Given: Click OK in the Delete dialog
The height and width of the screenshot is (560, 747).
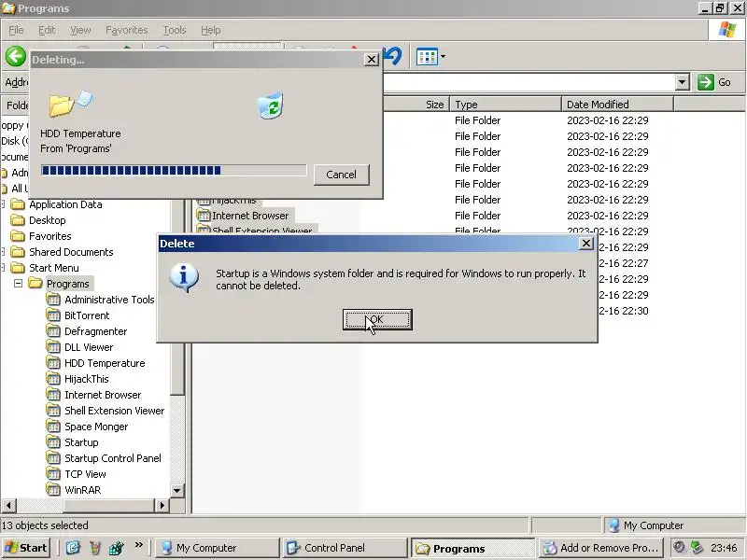Looking at the screenshot, I should [377, 319].
